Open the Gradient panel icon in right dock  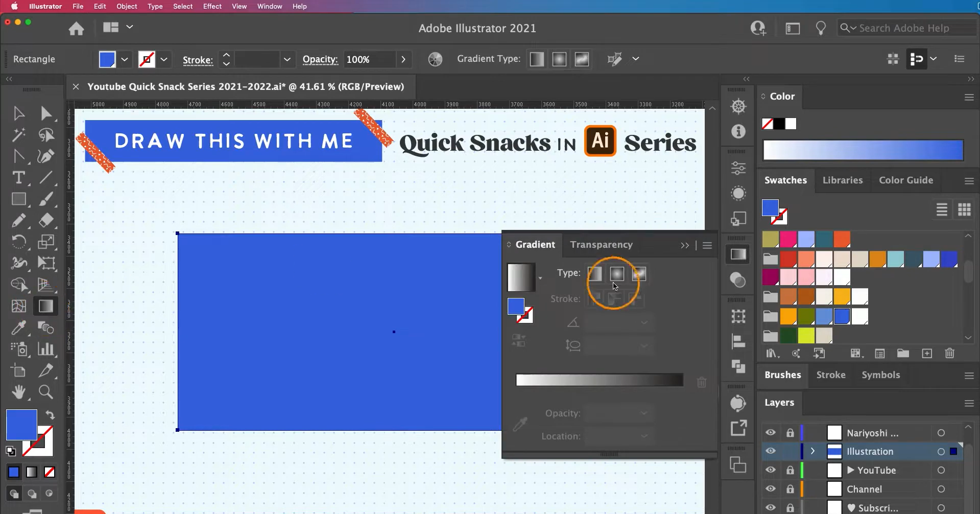pos(738,254)
